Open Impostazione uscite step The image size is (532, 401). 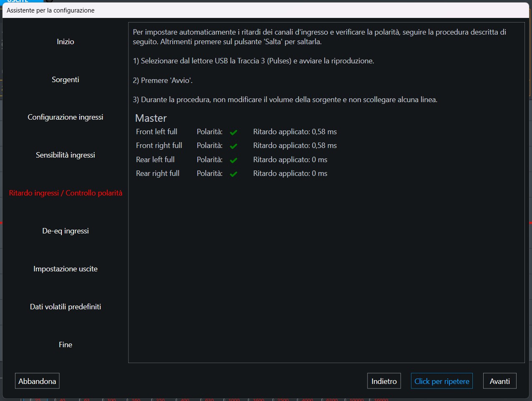[x=66, y=269]
